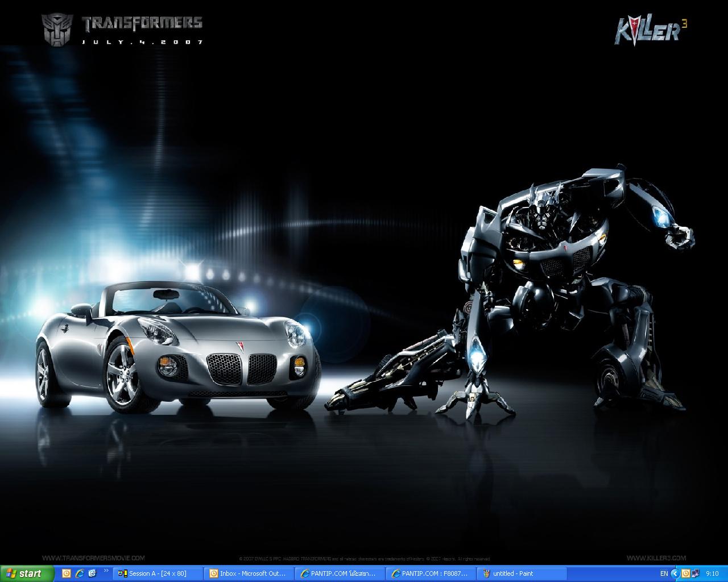728x582 pixels.
Task: Switch to Session A - [24 x 80] window
Action: tap(158, 573)
